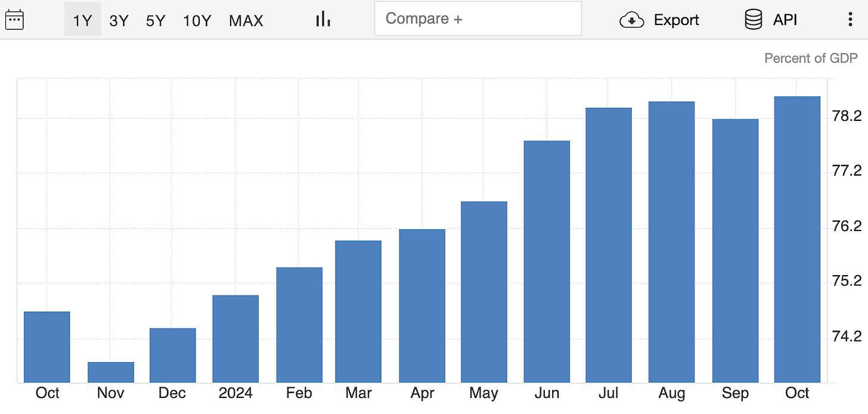
Task: Select the Jul bar in chart
Action: click(x=609, y=245)
